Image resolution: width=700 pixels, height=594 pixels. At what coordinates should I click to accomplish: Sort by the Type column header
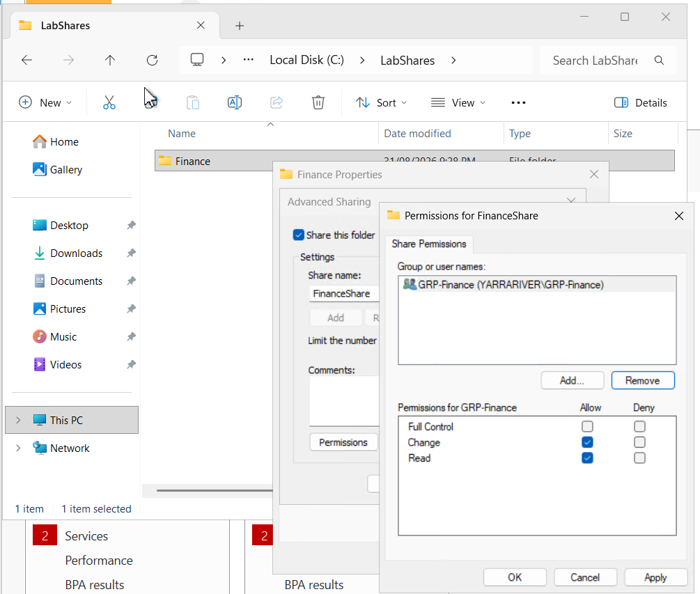click(x=520, y=134)
